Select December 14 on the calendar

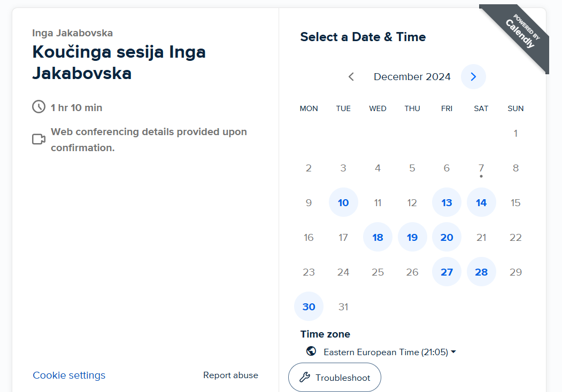481,202
